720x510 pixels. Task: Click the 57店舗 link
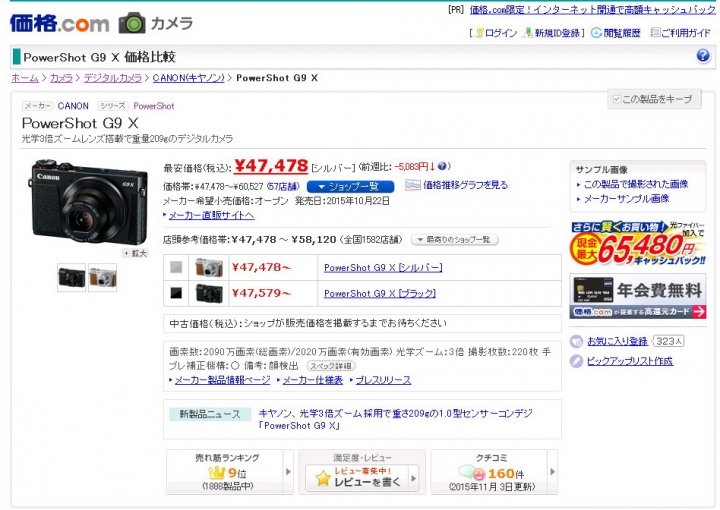283,186
